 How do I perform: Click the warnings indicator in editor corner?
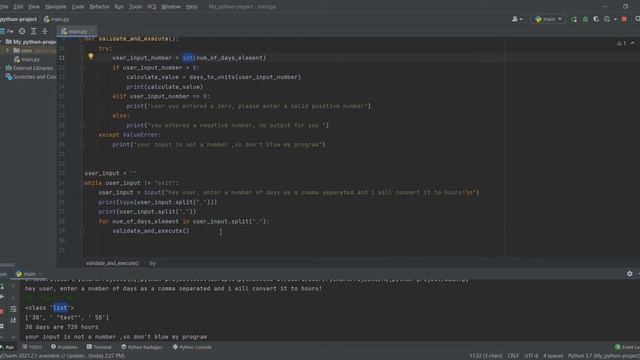[x=621, y=43]
